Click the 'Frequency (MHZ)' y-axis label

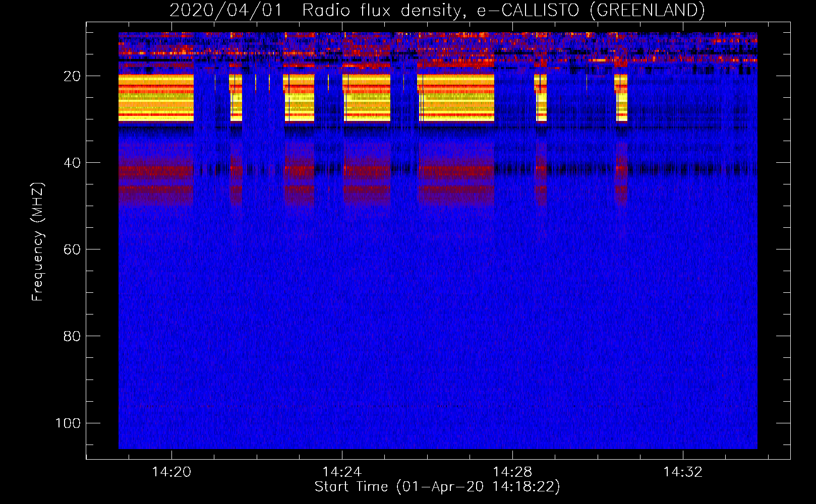pyautogui.click(x=38, y=241)
